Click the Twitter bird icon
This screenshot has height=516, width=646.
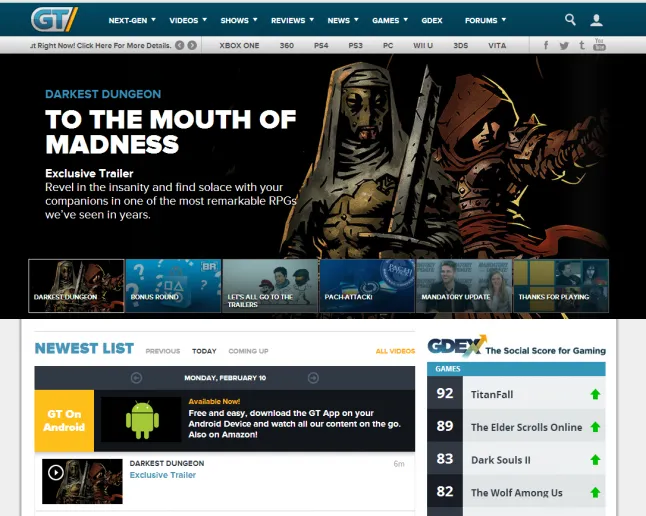click(x=564, y=46)
